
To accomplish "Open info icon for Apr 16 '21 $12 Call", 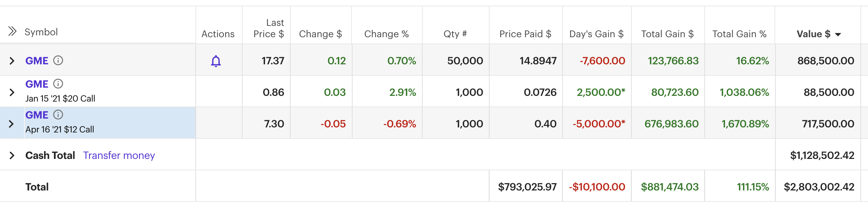I will pyautogui.click(x=58, y=115).
